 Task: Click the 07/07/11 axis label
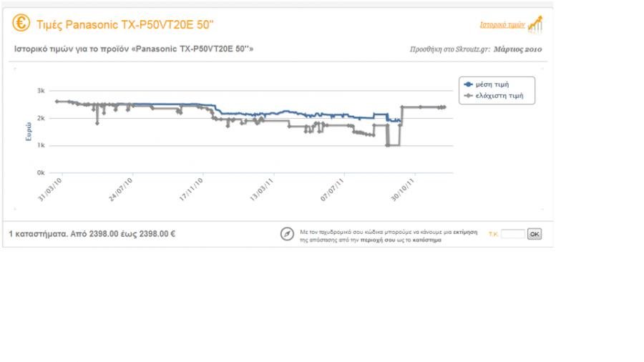click(x=332, y=190)
